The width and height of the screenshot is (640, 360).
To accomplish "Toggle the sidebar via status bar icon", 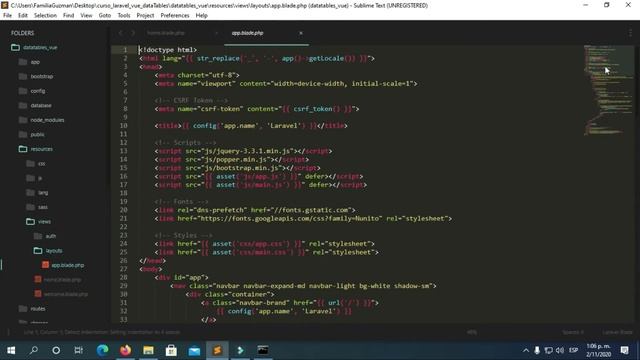I will (9, 332).
